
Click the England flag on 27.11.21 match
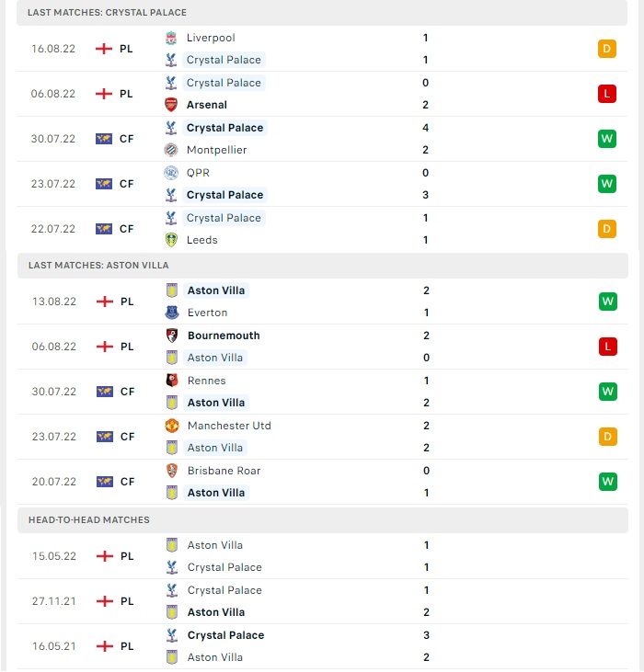[105, 601]
